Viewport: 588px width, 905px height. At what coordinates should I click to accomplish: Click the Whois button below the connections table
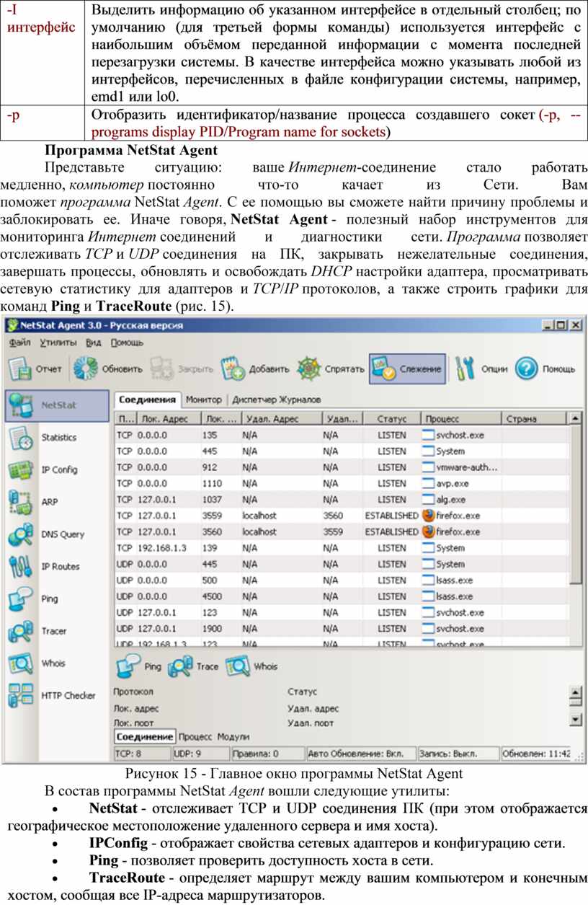[251, 666]
